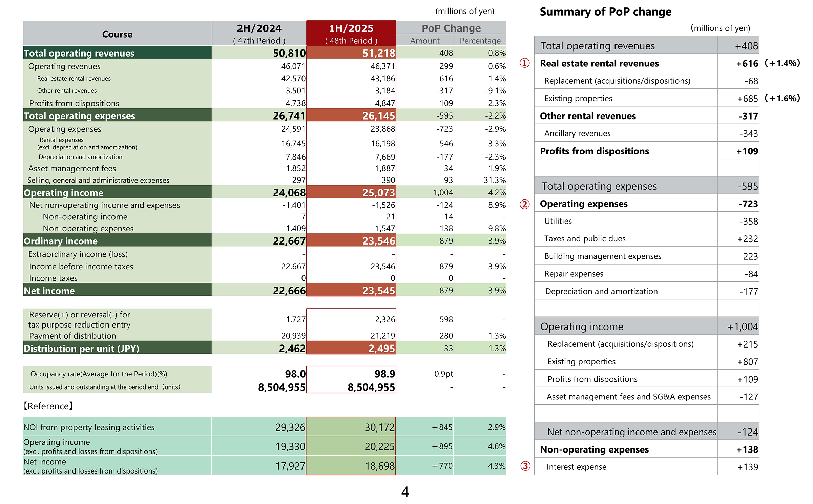Click the page number 4
The image size is (813, 504).
coord(405,492)
